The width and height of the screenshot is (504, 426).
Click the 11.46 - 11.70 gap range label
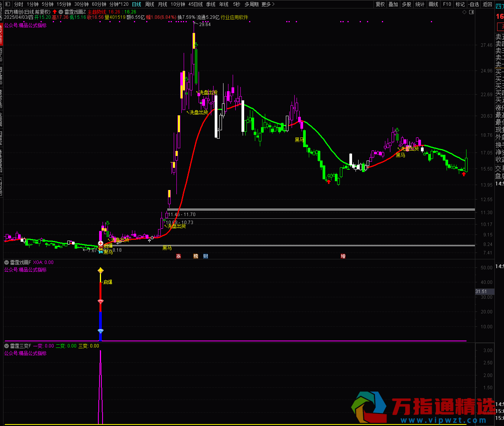pyautogui.click(x=182, y=215)
